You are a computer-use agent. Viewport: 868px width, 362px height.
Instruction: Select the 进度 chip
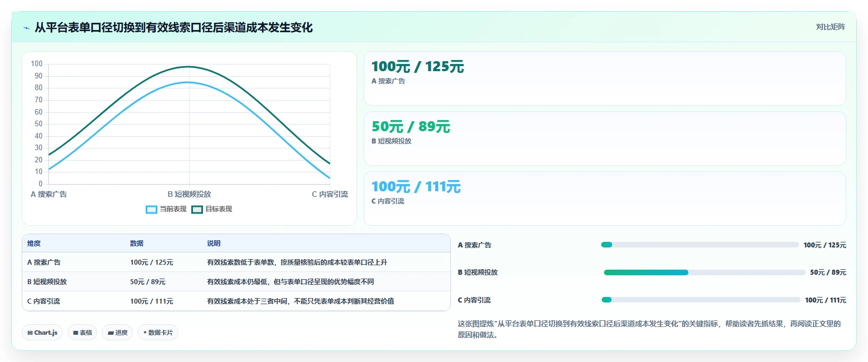click(117, 333)
